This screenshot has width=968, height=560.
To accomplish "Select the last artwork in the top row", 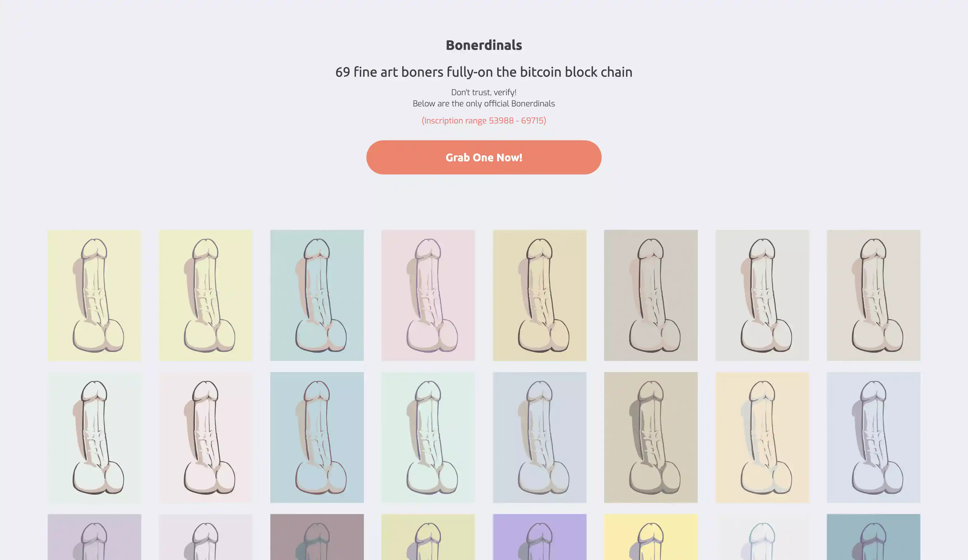I will [x=874, y=295].
